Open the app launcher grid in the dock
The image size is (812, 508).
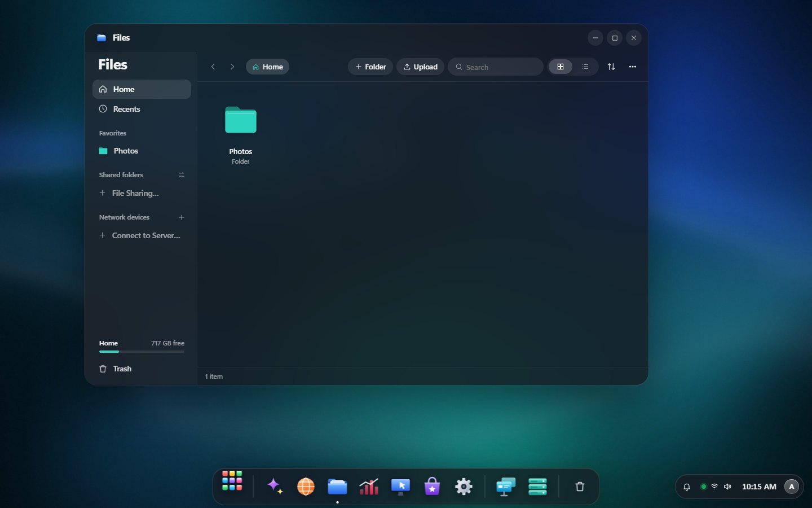(232, 481)
